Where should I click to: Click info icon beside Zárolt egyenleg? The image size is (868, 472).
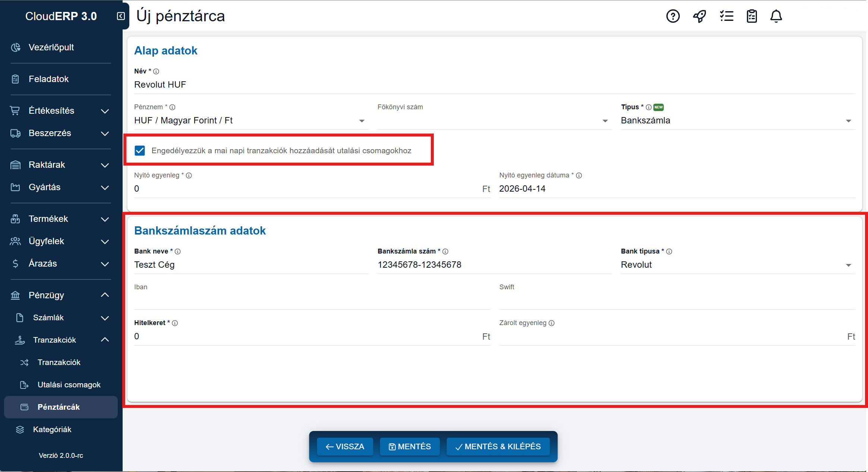tap(552, 323)
